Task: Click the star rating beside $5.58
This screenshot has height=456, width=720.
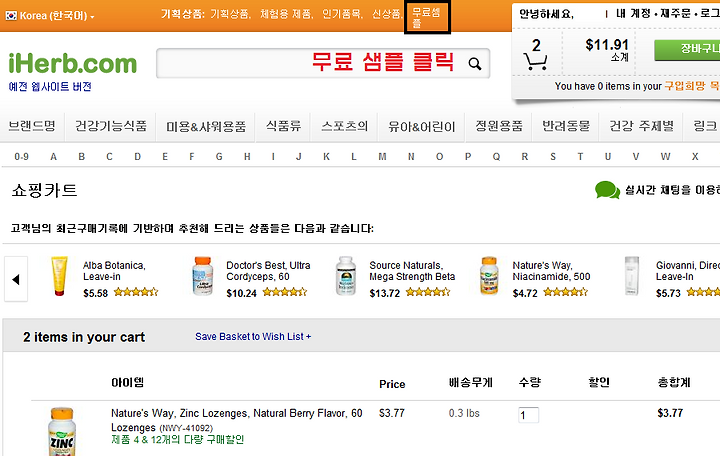Action: (x=136, y=292)
